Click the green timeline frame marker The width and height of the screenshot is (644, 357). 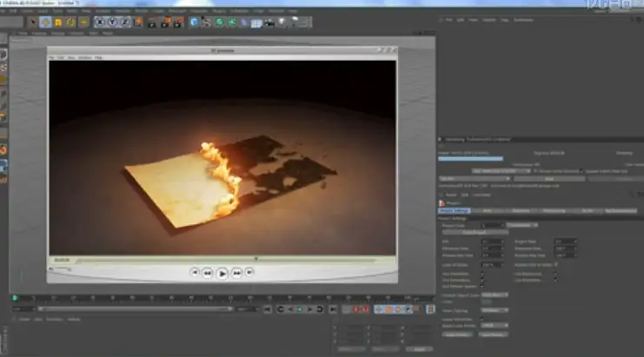(15, 298)
